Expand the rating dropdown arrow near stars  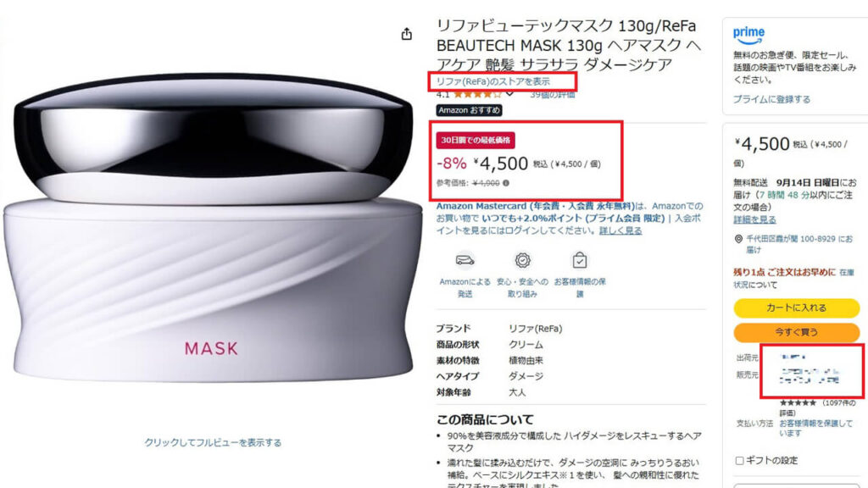(509, 95)
